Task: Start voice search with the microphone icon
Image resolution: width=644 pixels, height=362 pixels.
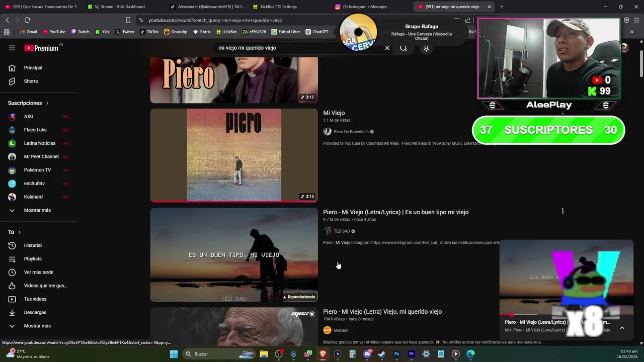Action: [426, 48]
